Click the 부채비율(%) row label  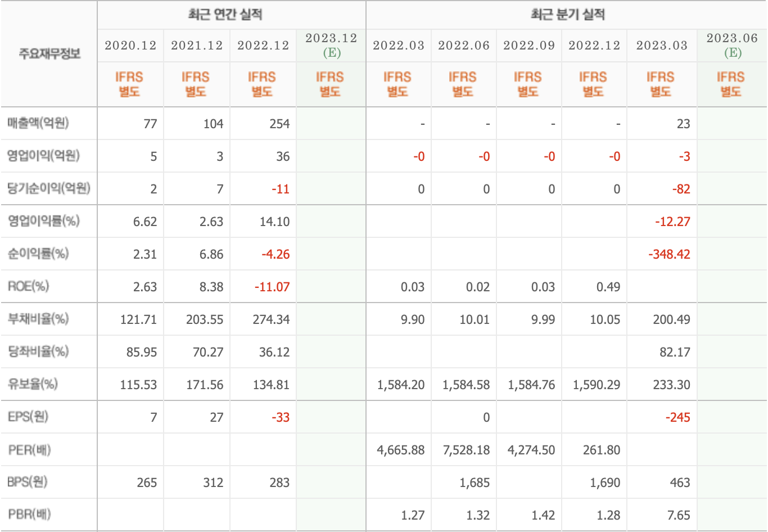pos(38,319)
